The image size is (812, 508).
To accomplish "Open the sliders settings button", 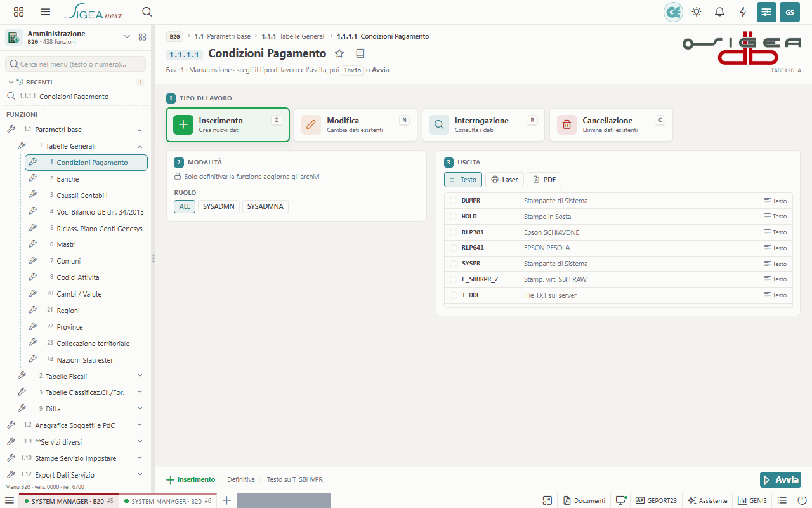I will point(766,12).
